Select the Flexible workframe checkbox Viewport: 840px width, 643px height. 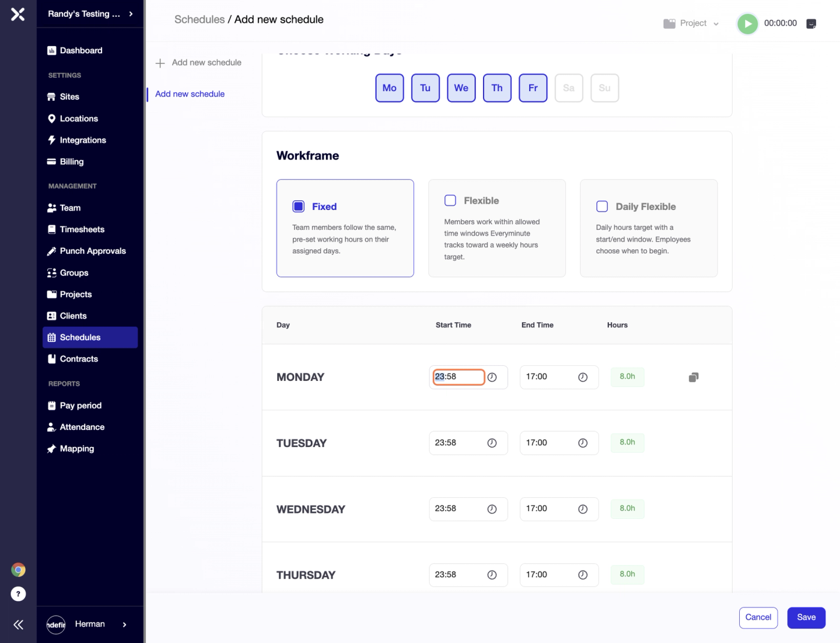click(450, 200)
